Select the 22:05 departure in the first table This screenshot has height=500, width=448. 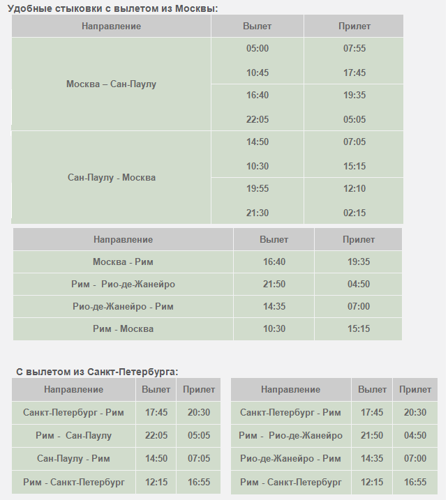(x=257, y=119)
